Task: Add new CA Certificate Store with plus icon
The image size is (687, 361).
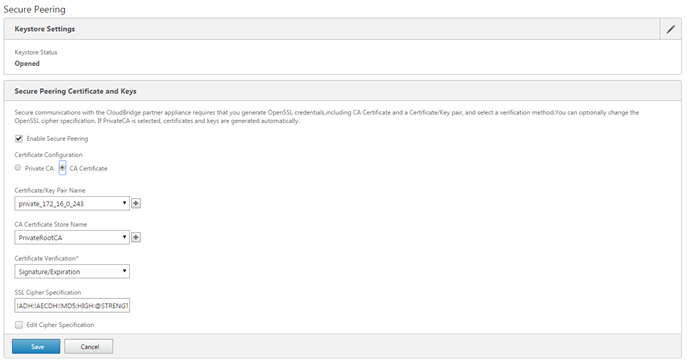Action: click(136, 237)
